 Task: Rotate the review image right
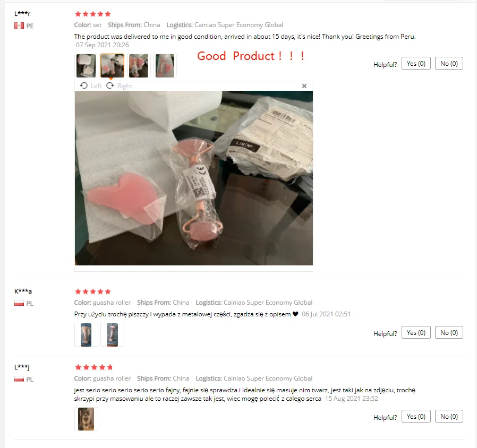click(119, 86)
